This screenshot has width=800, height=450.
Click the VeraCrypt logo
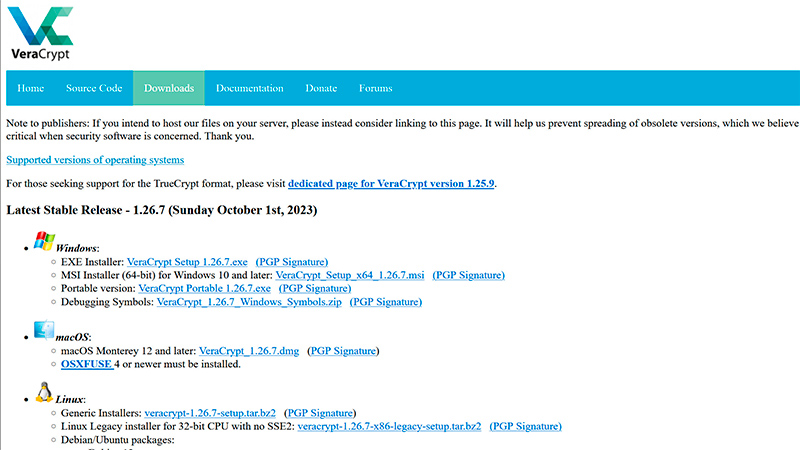[x=40, y=32]
